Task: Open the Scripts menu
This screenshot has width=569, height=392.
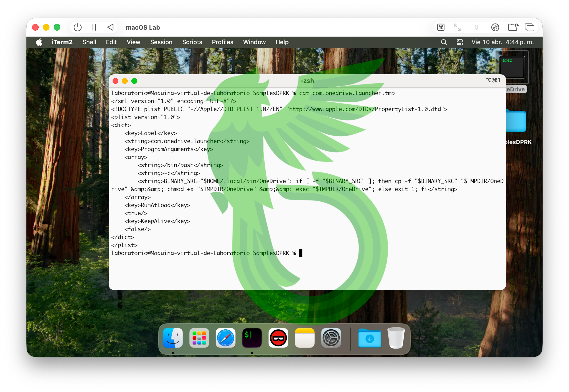Action: click(192, 42)
